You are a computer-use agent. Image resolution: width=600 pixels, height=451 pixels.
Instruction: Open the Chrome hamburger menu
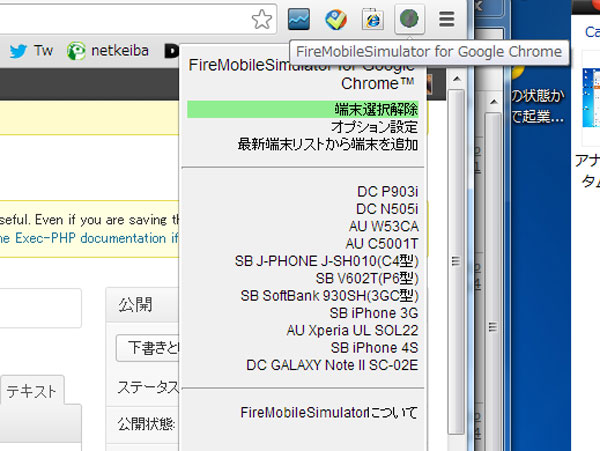coord(447,19)
